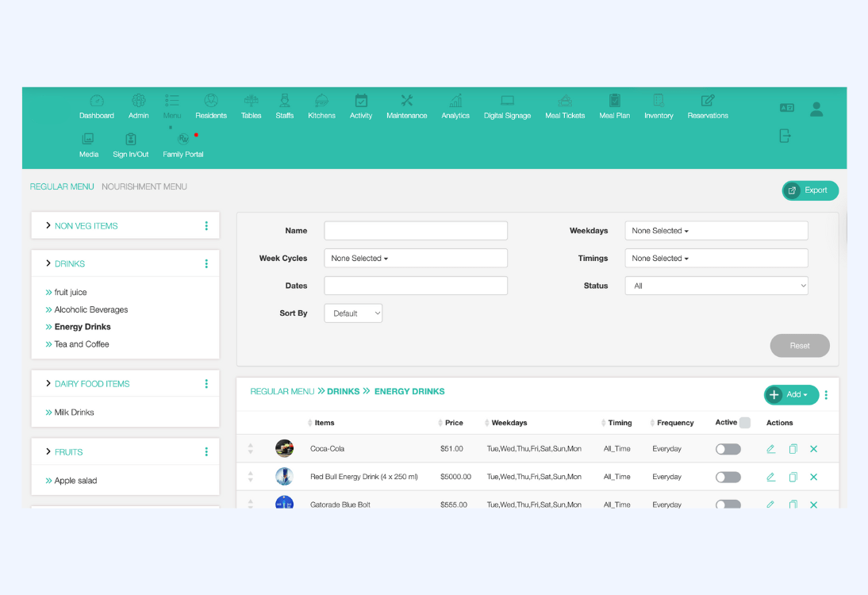Click the Digital Signage icon
868x595 pixels.
(x=507, y=102)
